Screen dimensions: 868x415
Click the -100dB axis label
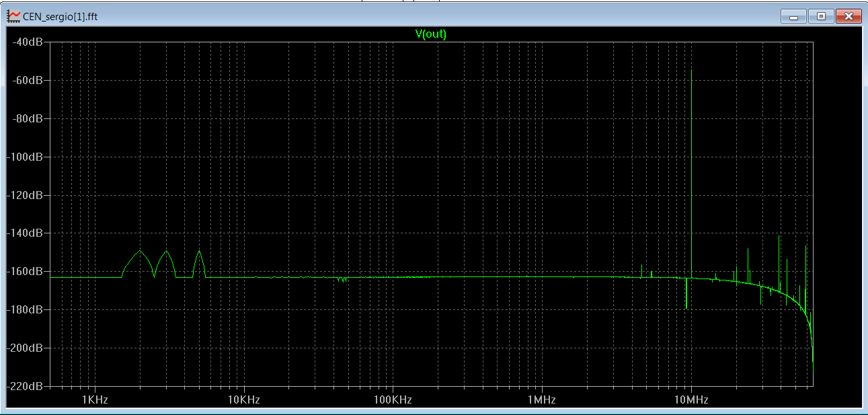click(x=25, y=157)
